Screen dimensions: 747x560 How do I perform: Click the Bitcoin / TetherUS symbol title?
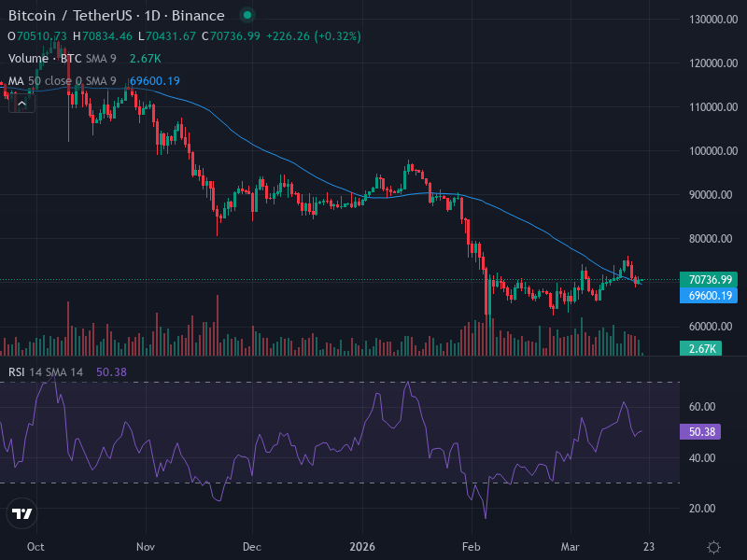70,16
